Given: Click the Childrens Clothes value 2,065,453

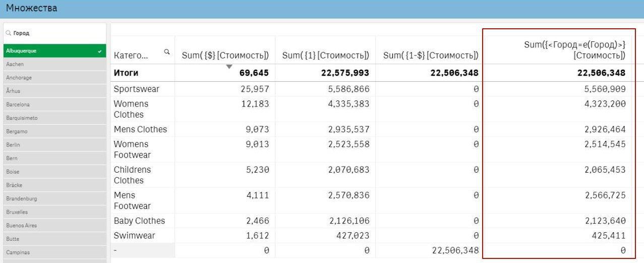Looking at the screenshot, I should click(605, 170).
